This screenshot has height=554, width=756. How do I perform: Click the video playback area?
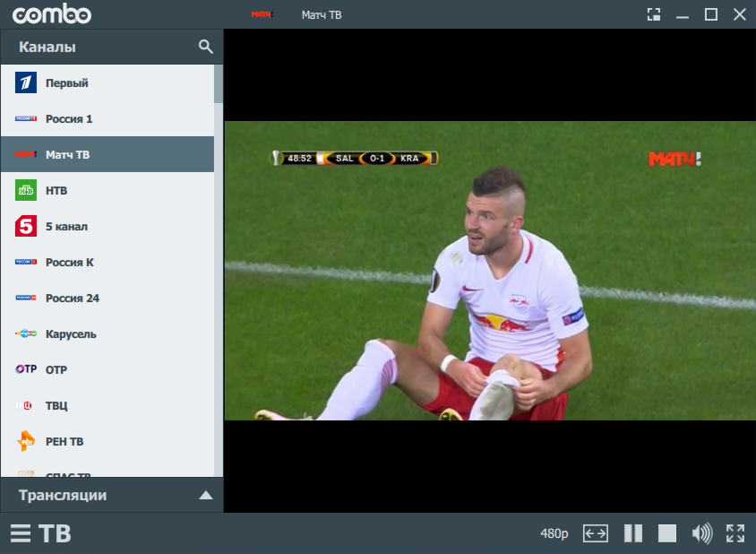click(489, 270)
